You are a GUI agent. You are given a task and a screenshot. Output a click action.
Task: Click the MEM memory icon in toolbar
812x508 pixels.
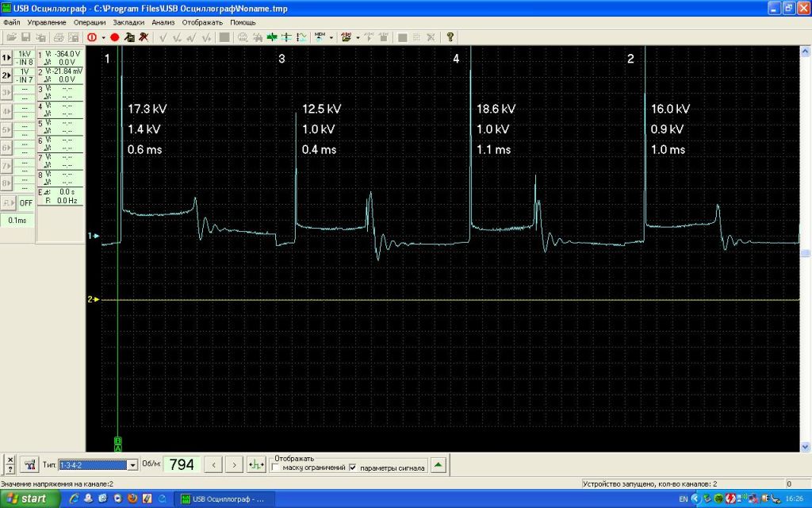[x=320, y=37]
